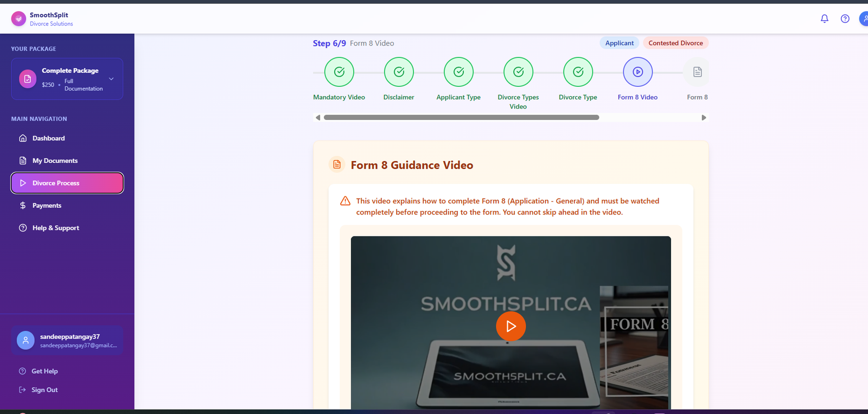Viewport: 868px width, 414px height.
Task: Click the Divorce Types Video step label
Action: coord(518,101)
